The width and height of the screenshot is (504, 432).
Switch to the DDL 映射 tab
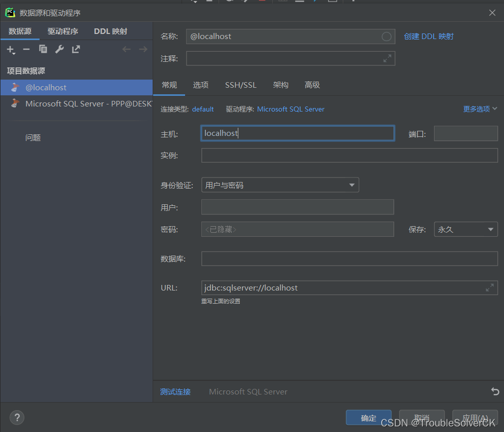coord(110,31)
